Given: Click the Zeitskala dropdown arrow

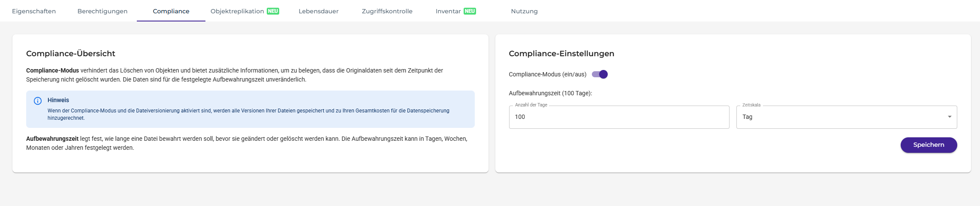Looking at the screenshot, I should [x=949, y=117].
